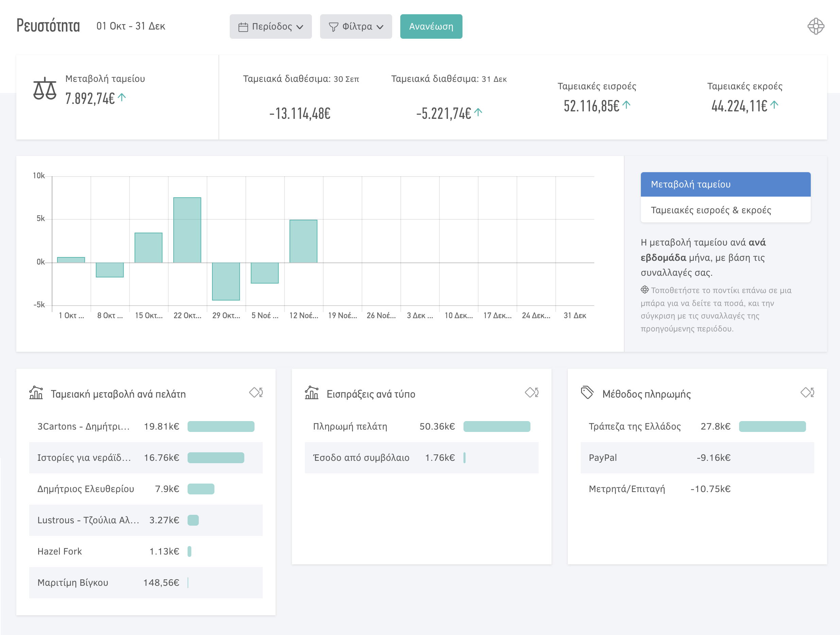Click the up arrow beside 52.116,85€
This screenshot has width=840, height=635.
coord(627,105)
